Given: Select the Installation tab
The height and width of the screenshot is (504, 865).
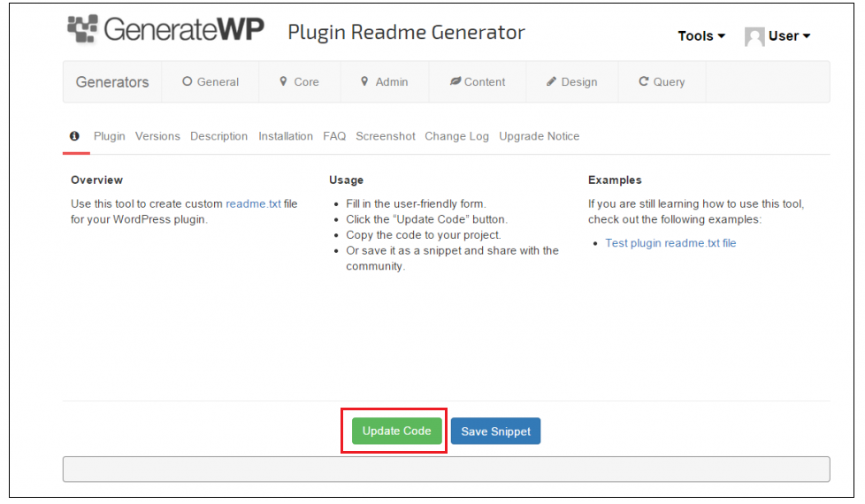Looking at the screenshot, I should (286, 136).
